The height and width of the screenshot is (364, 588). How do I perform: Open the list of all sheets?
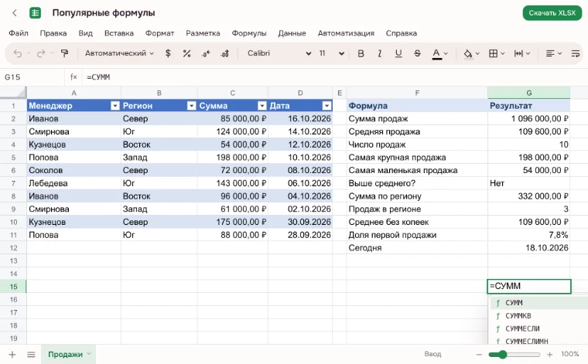(x=31, y=354)
